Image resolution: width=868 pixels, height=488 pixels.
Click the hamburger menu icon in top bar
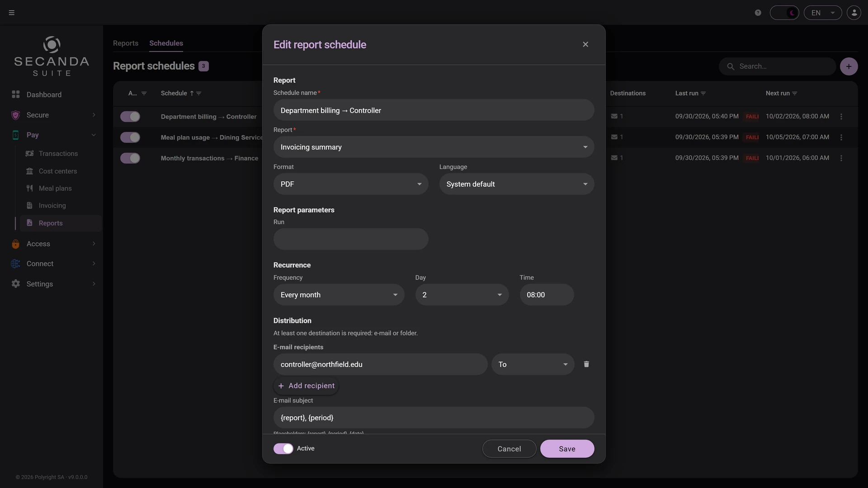tap(12, 13)
